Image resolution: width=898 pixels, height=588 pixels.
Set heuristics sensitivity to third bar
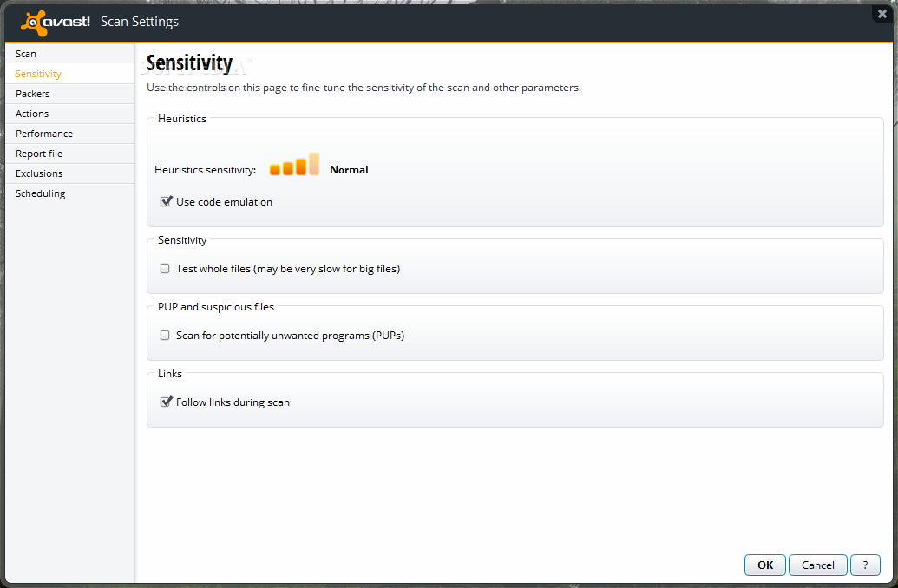[x=301, y=167]
